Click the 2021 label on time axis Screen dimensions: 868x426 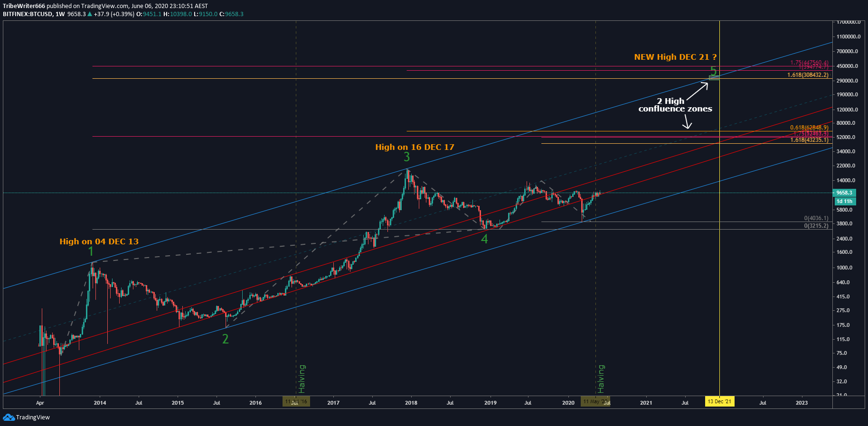tap(646, 403)
